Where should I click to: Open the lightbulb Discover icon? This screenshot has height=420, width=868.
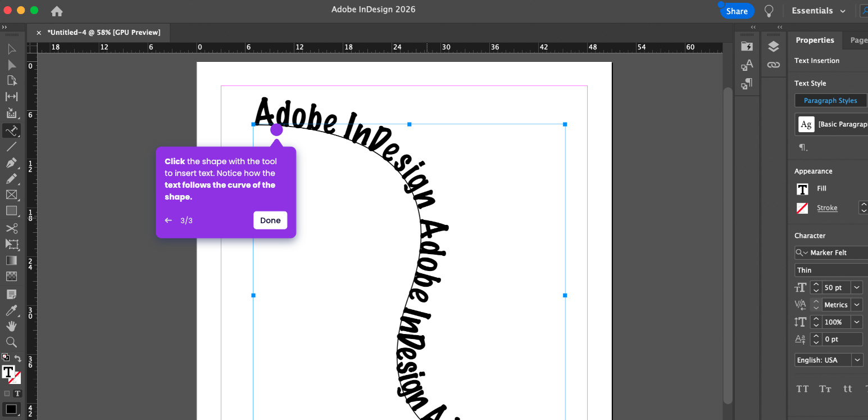(769, 11)
